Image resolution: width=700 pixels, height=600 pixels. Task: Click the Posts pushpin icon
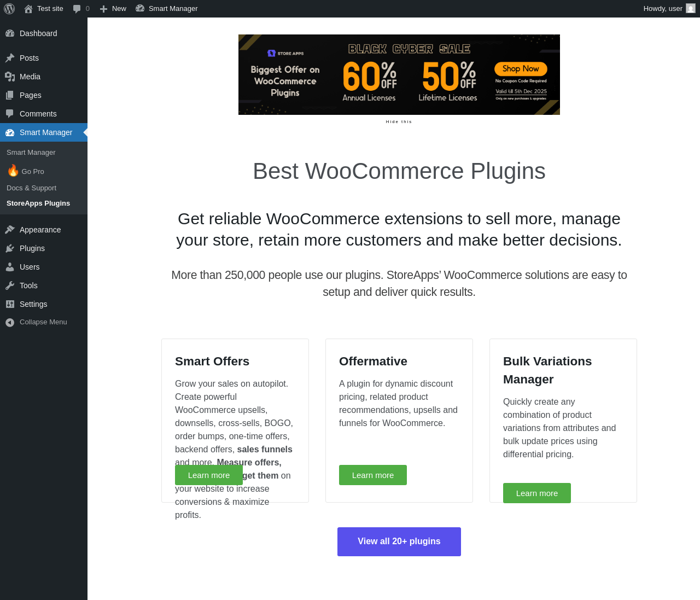(10, 58)
